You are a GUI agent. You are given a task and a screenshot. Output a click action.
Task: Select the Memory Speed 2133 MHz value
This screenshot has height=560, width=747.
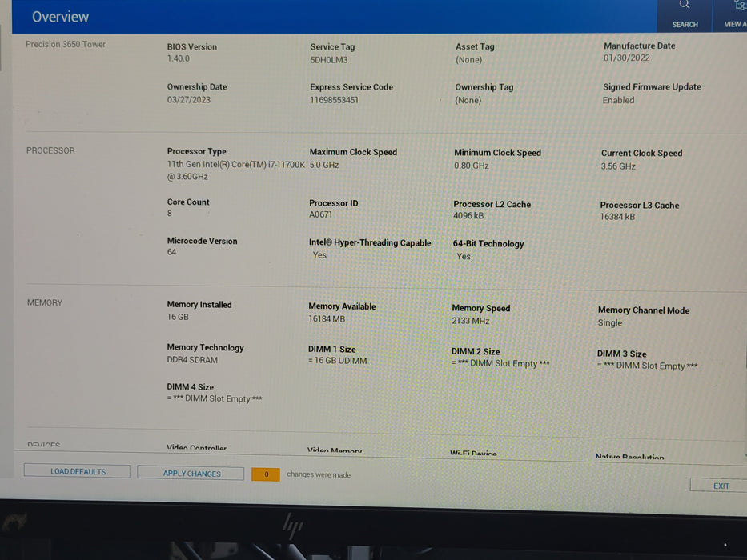pos(471,321)
